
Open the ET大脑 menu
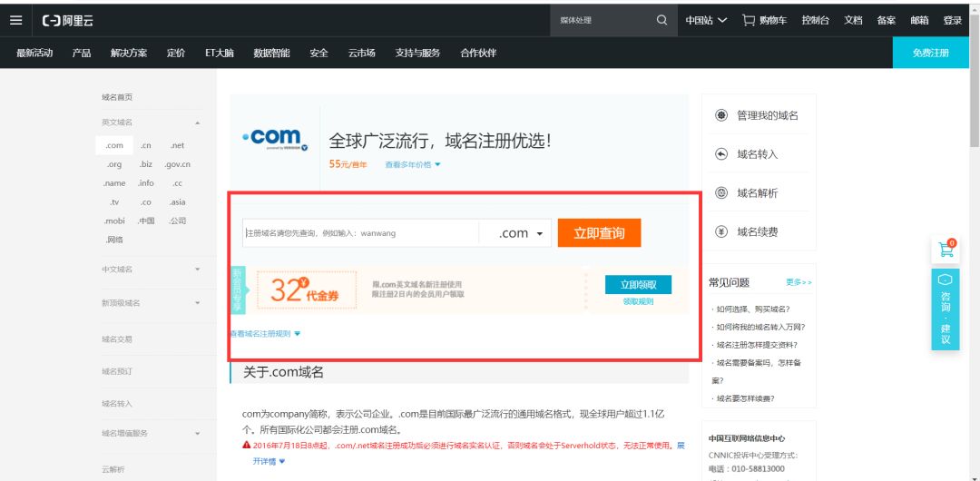220,54
